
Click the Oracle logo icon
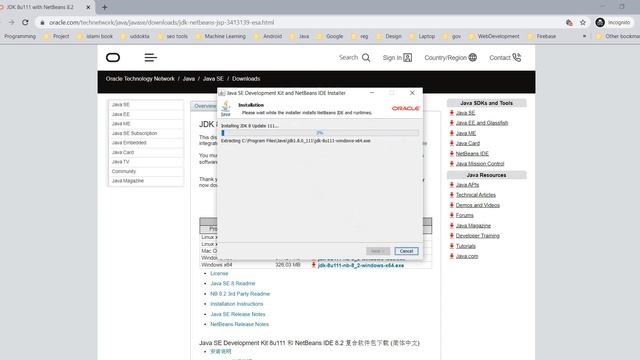pyautogui.click(x=113, y=58)
